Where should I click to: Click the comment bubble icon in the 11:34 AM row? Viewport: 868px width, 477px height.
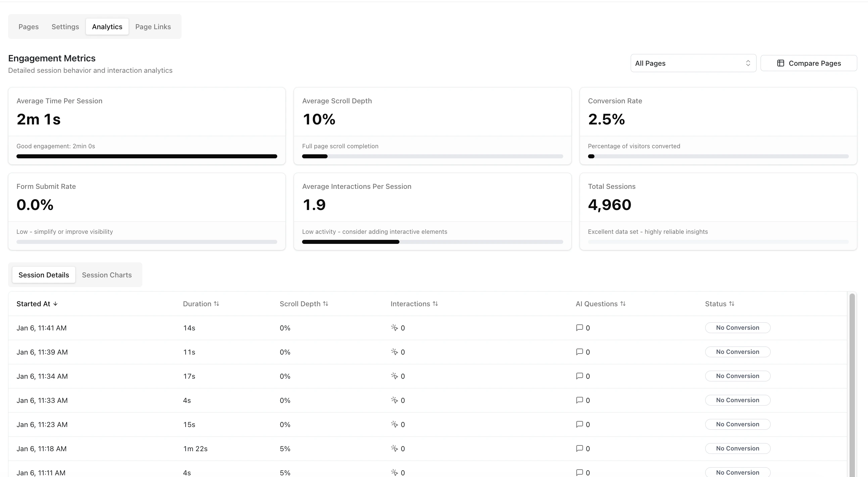(579, 376)
